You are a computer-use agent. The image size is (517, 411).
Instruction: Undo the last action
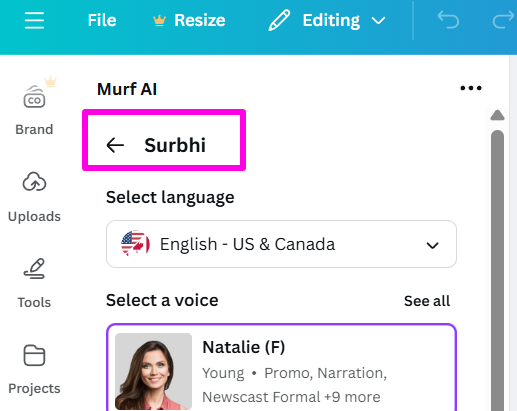pos(448,20)
